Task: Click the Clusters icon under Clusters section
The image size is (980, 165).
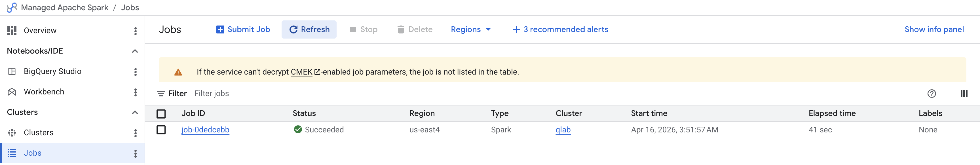Action: point(12,132)
